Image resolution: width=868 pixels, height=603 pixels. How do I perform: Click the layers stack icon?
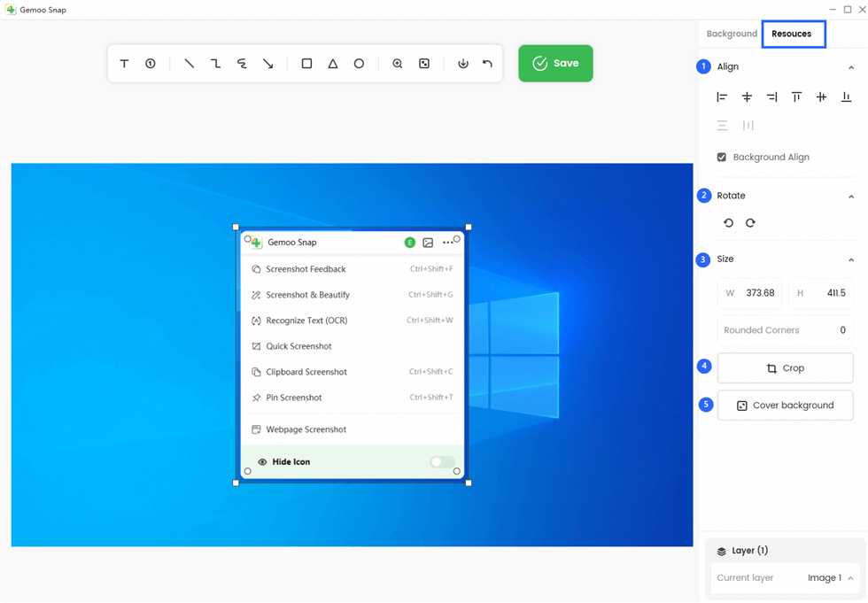pyautogui.click(x=721, y=551)
